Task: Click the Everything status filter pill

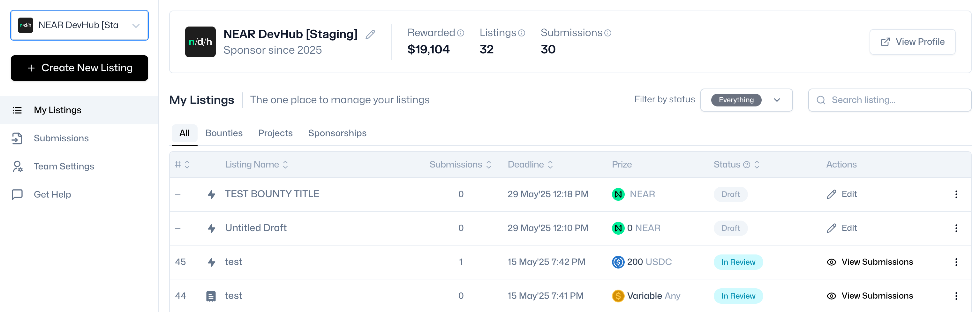Action: click(x=736, y=100)
